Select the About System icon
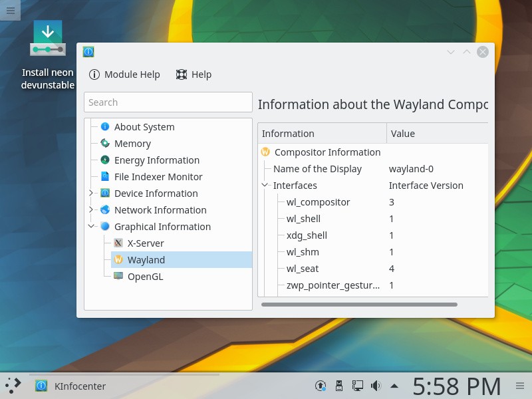The image size is (532, 399). pyautogui.click(x=105, y=127)
